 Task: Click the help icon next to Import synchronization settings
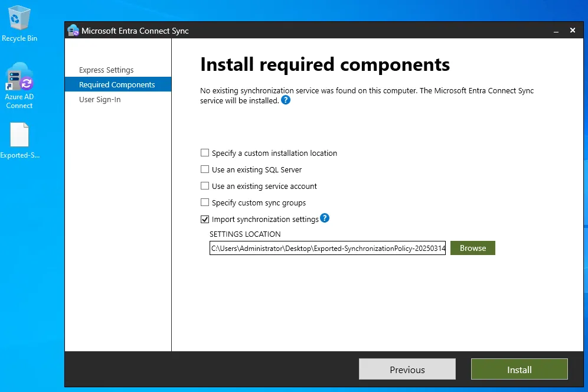coord(325,218)
